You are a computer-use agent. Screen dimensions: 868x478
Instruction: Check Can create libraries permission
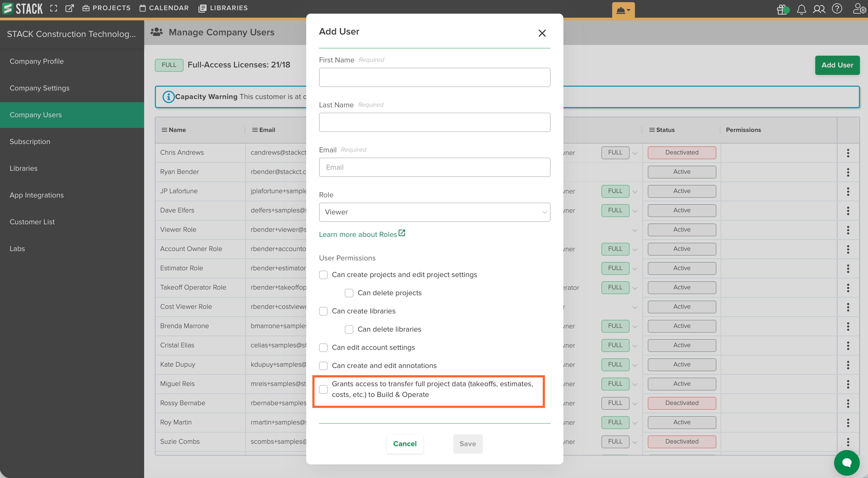[x=323, y=311]
